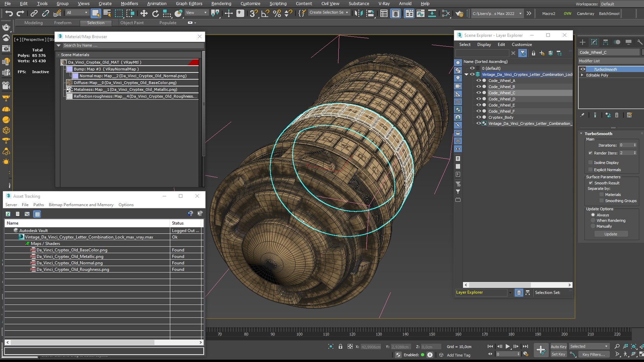Click the Set Key button

(558, 354)
